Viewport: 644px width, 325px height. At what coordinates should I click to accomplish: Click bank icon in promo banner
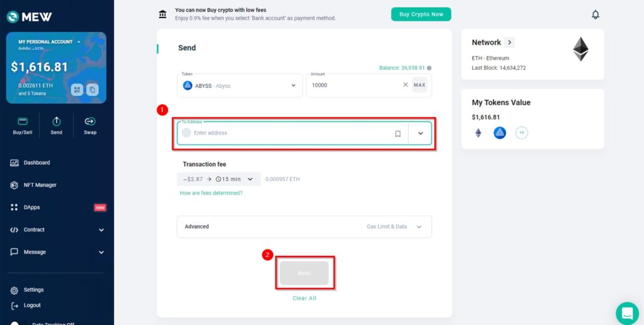[163, 14]
